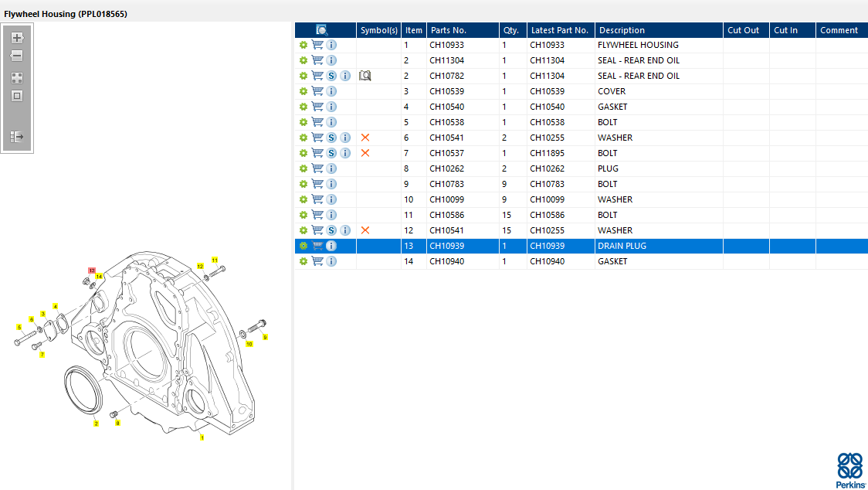Image resolution: width=868 pixels, height=490 pixels.
Task: Click callout 2 label in diagram
Action: pos(96,424)
